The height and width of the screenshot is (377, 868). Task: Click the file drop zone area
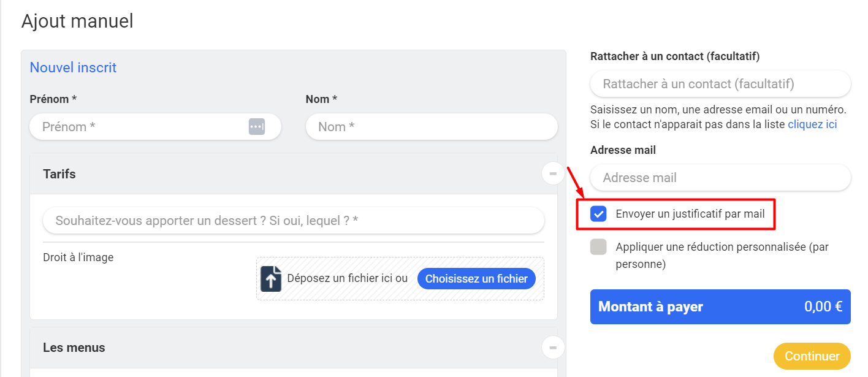coord(400,278)
